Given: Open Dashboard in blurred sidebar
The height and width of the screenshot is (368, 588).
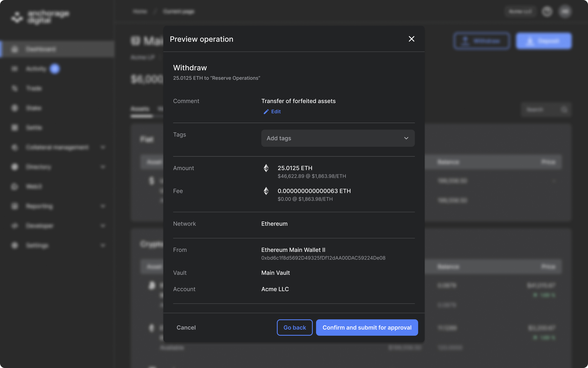Looking at the screenshot, I should [58, 49].
